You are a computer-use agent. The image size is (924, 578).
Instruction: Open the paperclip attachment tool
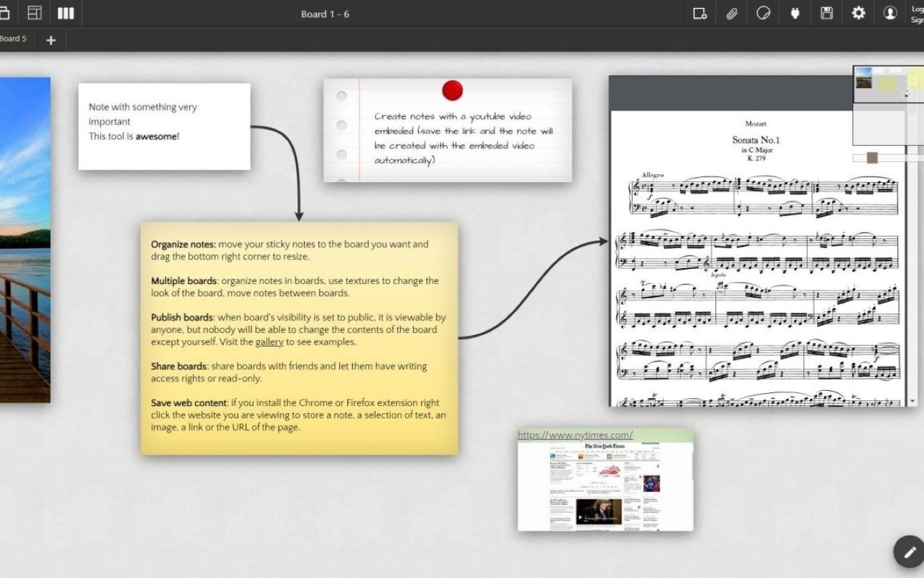pos(731,13)
